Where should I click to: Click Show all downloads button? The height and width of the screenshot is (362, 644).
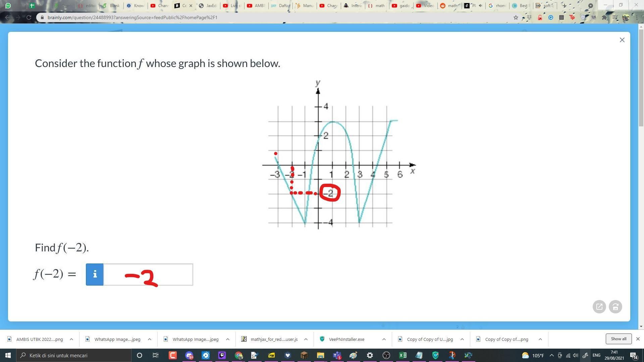tap(618, 339)
